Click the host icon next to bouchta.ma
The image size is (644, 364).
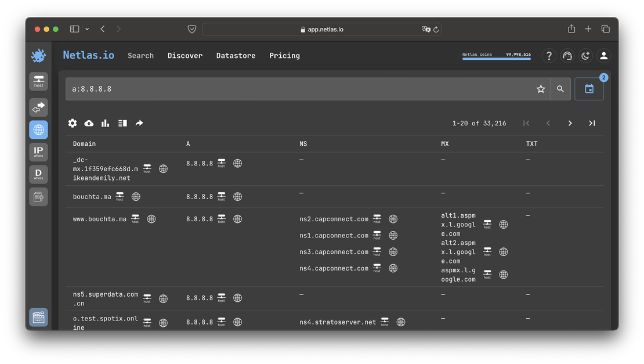coord(120,197)
